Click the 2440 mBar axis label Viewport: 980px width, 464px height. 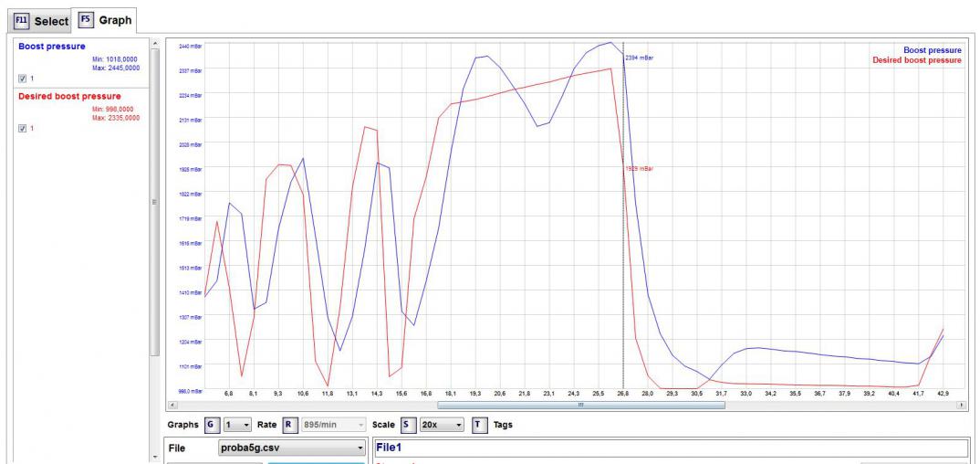coord(190,47)
